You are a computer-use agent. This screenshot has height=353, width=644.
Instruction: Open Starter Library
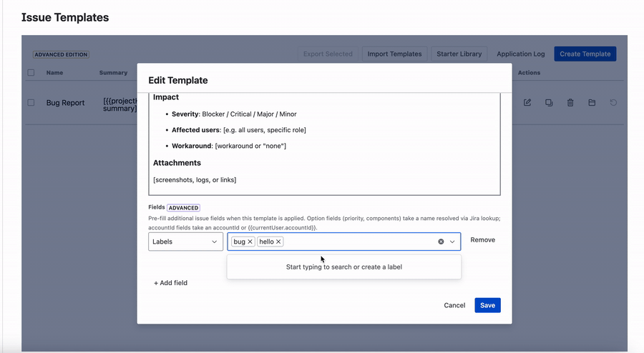tap(459, 54)
